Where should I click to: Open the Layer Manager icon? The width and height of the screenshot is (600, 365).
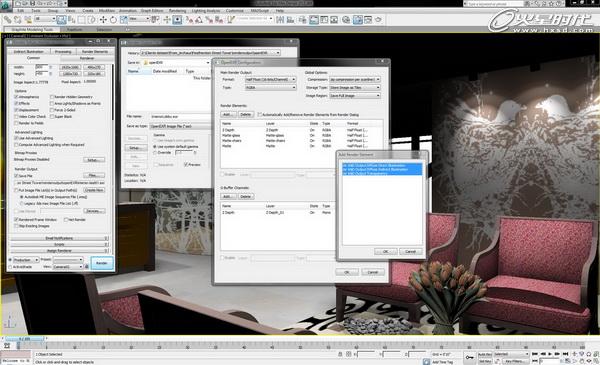click(302, 20)
